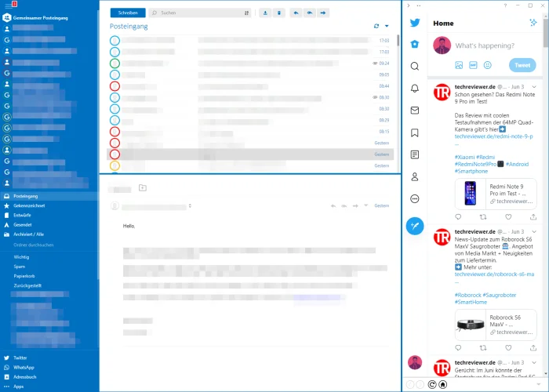
Task: Open the Spam folder
Action: 20,267
